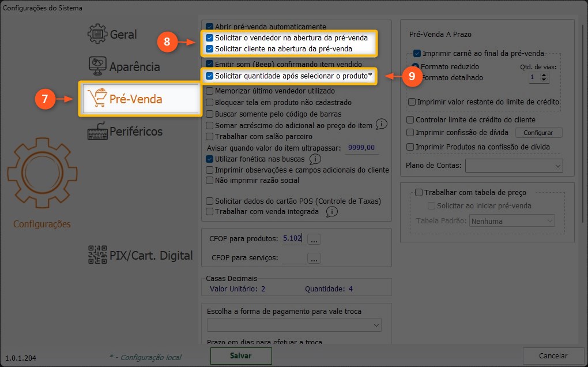This screenshot has width=588, height=367.
Task: Check 'Controlar limite de crédito do cliente'
Action: coord(410,120)
